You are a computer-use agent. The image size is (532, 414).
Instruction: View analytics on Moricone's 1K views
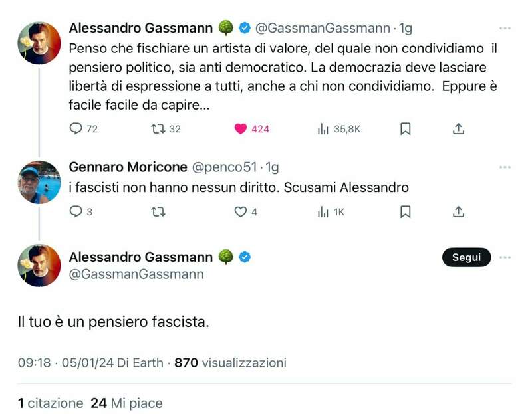pyautogui.click(x=324, y=212)
